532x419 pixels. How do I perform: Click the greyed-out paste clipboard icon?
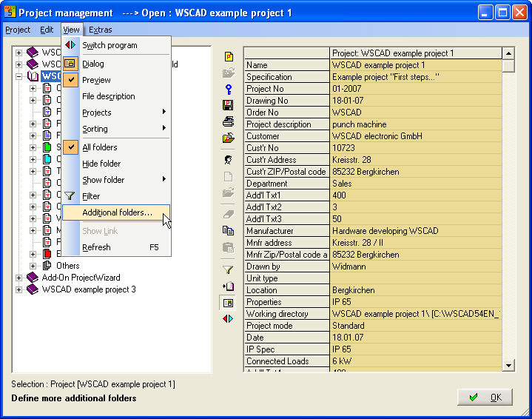(229, 247)
